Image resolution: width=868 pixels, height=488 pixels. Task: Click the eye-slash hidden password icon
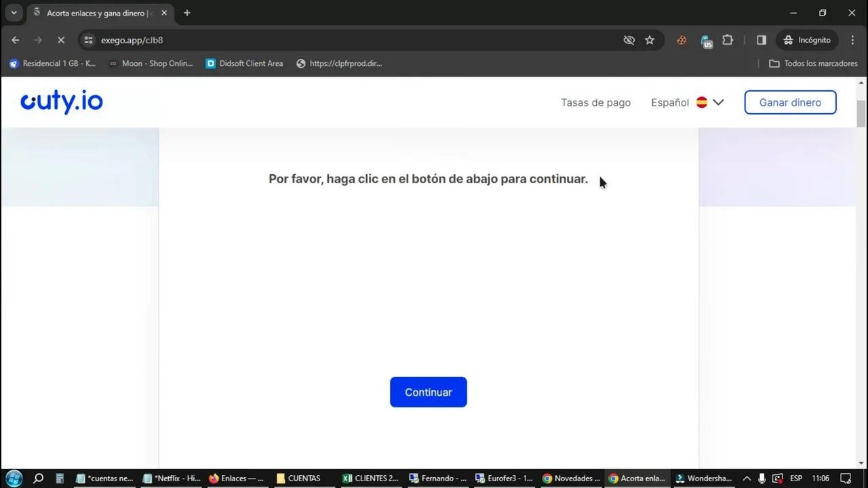point(629,40)
